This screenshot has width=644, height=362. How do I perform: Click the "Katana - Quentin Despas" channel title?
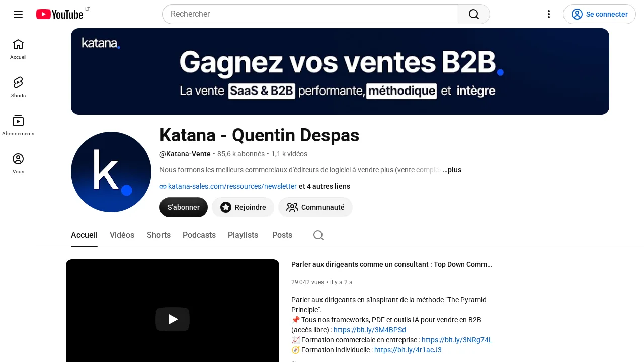point(259,135)
